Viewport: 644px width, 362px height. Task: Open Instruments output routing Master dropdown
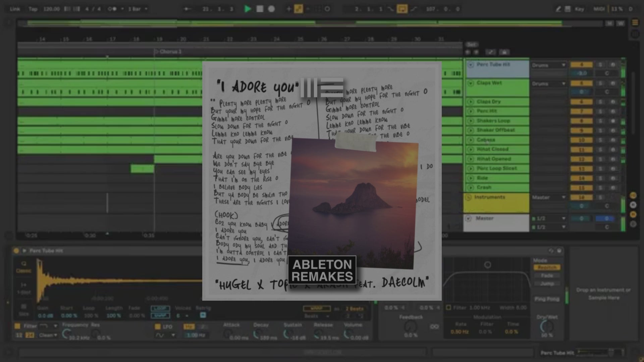click(x=548, y=197)
